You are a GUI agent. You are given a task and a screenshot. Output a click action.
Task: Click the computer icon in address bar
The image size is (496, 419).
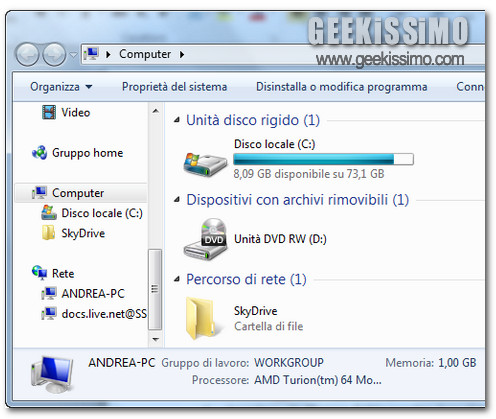tap(91, 54)
